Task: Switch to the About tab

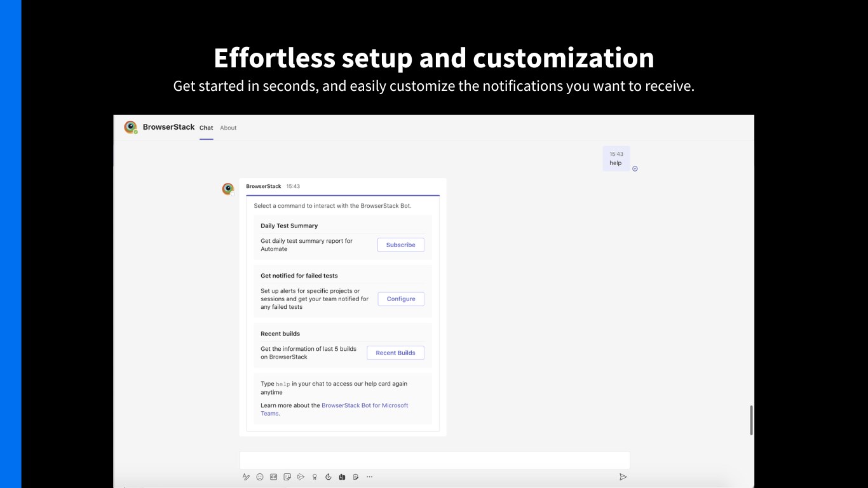Action: (x=228, y=128)
